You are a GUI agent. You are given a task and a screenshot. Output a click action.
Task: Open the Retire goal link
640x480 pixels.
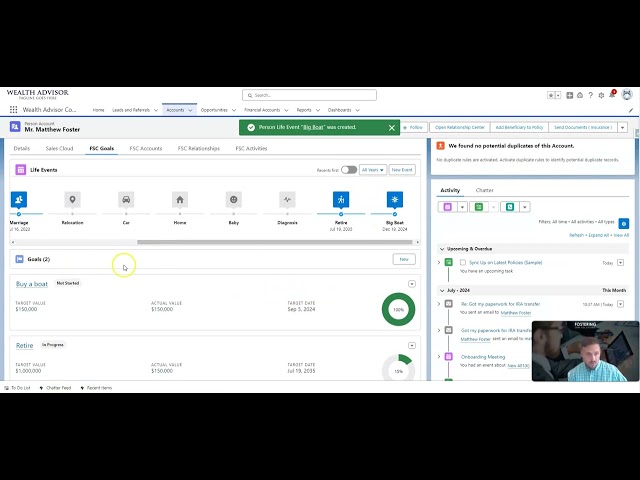[x=24, y=345]
